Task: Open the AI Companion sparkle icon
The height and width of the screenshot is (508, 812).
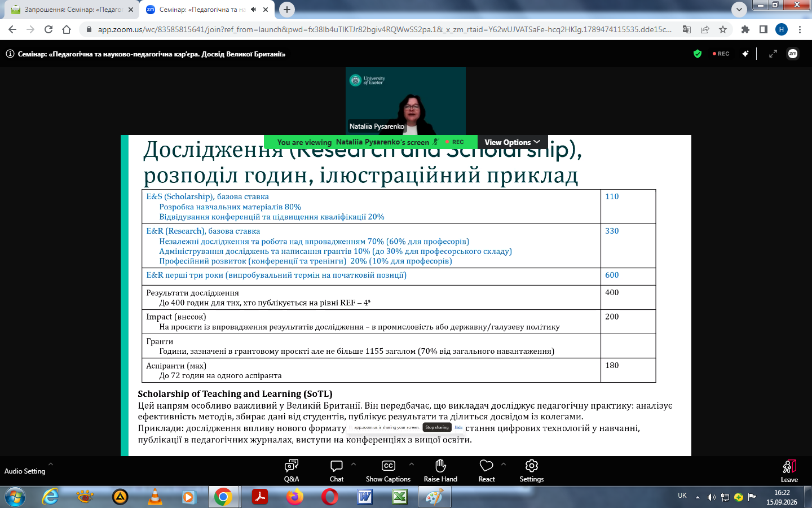Action: click(x=745, y=54)
